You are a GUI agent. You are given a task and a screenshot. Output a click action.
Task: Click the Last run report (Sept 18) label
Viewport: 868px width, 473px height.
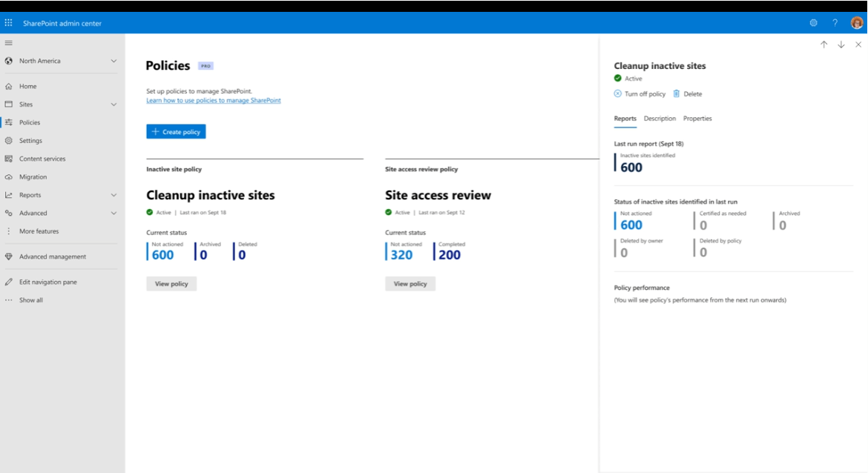tap(649, 144)
